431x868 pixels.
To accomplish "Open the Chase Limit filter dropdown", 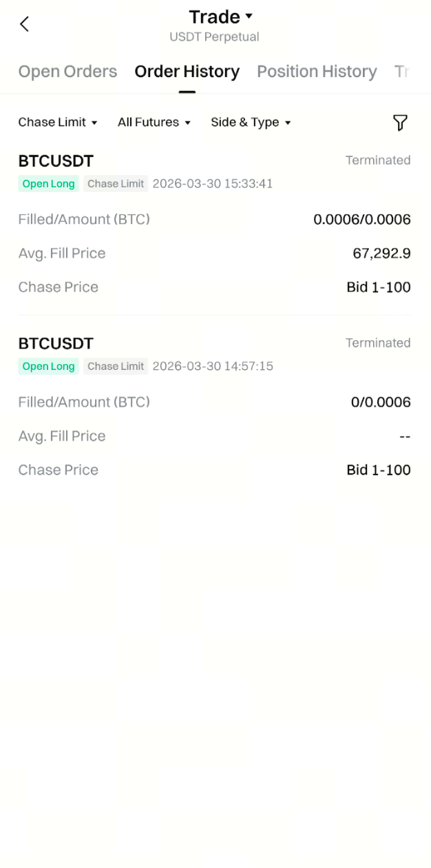I will tap(58, 123).
